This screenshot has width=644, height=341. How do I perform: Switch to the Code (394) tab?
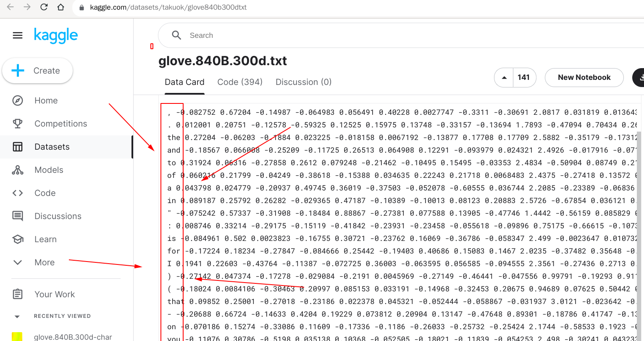[x=240, y=82]
